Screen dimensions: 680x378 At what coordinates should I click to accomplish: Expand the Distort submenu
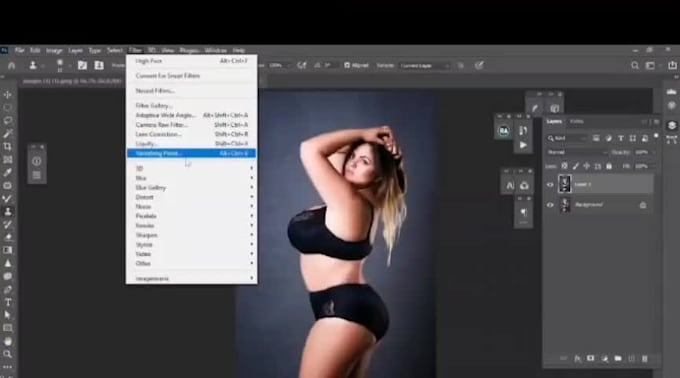191,197
